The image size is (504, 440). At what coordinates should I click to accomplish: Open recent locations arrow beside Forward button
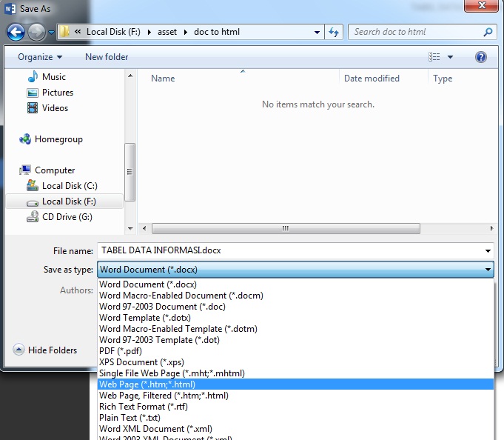(x=51, y=32)
